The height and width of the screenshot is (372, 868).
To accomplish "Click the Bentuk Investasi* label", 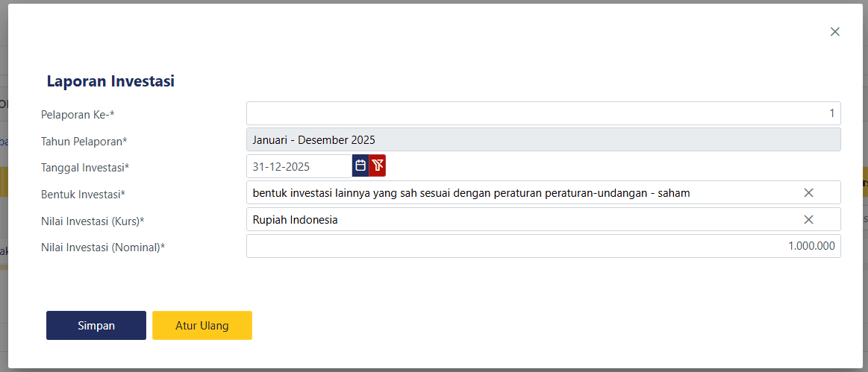I will pos(83,194).
